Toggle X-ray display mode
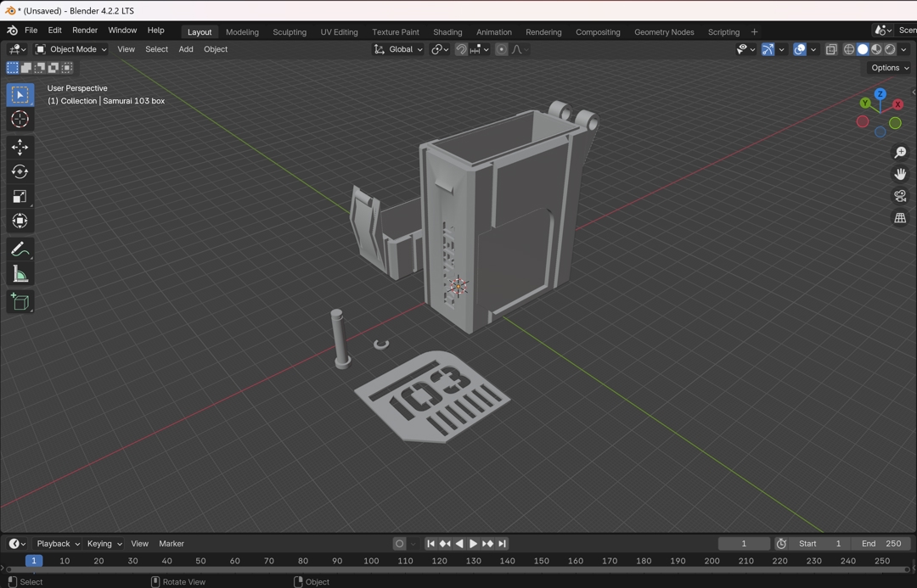The width and height of the screenshot is (917, 588). click(x=831, y=50)
